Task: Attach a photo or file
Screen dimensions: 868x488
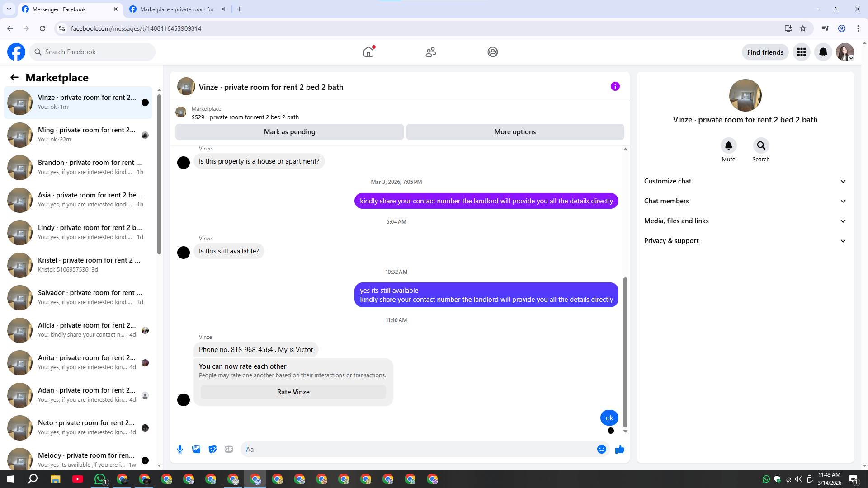Action: coord(196,449)
